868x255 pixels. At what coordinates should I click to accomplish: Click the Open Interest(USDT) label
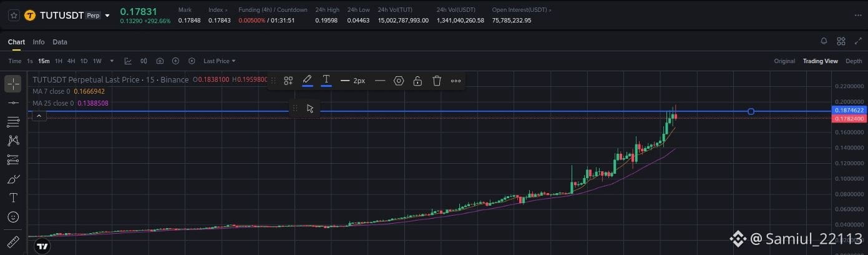(x=522, y=10)
